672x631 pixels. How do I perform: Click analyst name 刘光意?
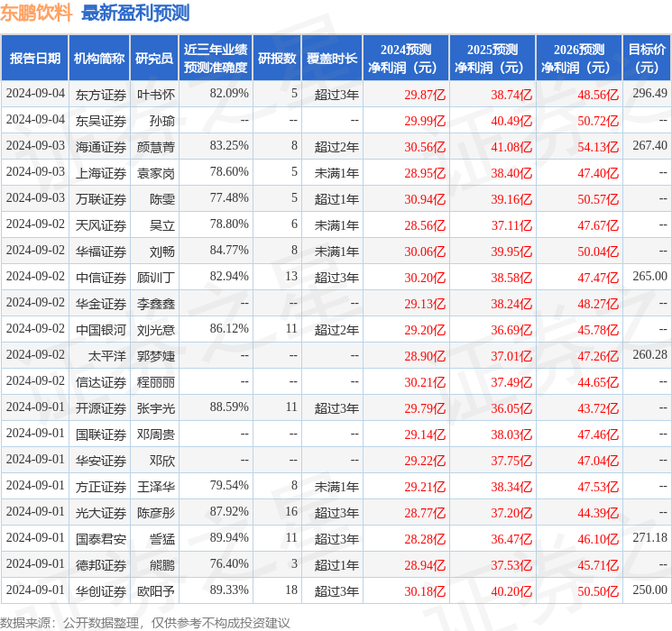155,330
